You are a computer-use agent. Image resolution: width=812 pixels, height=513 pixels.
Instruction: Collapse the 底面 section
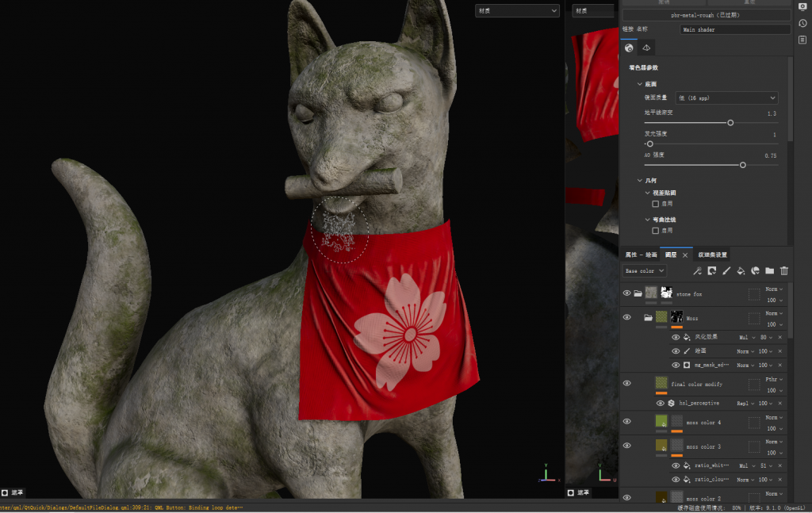click(640, 84)
